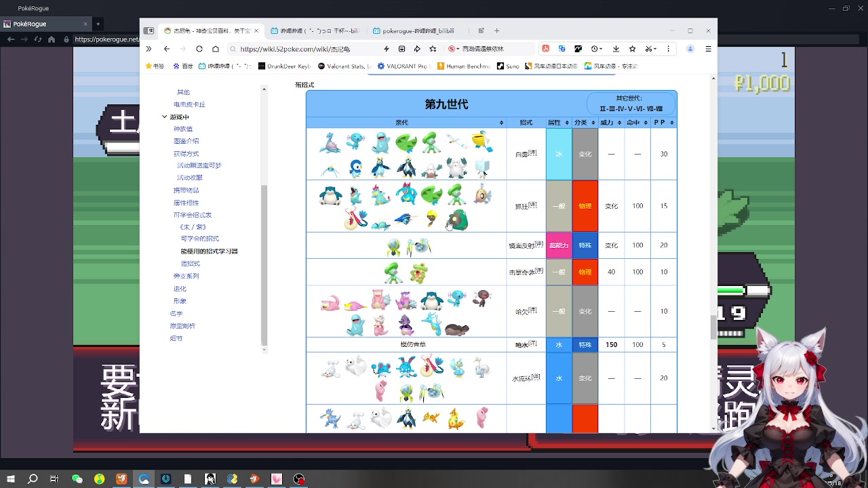Open the Suno bookmark
This screenshot has width=868, height=488.
508,66
